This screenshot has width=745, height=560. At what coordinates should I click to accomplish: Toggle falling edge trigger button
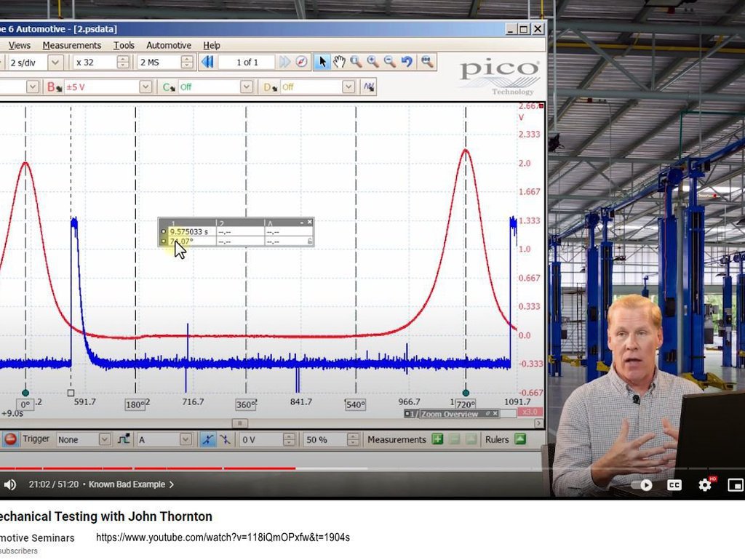tap(225, 439)
